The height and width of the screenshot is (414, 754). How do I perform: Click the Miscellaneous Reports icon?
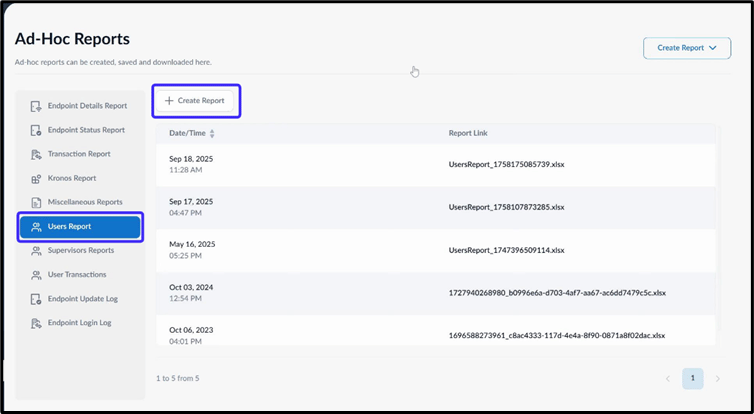pyautogui.click(x=36, y=202)
